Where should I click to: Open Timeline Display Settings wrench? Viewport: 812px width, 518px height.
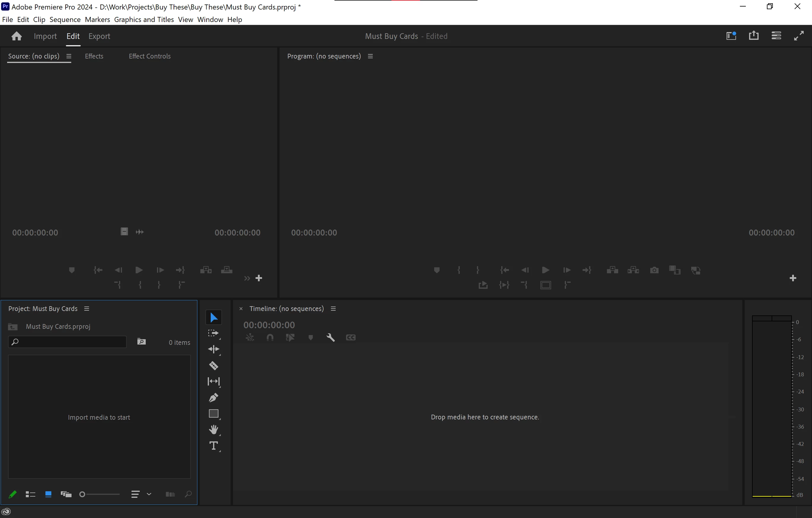point(330,337)
